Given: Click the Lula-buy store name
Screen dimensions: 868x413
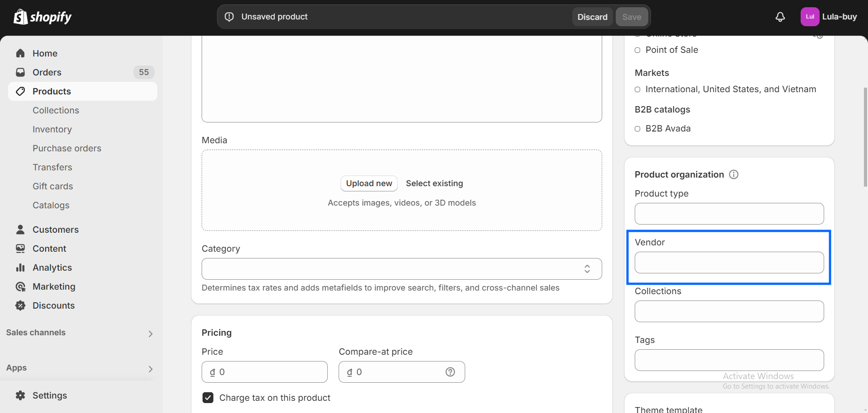Looking at the screenshot, I should point(840,17).
